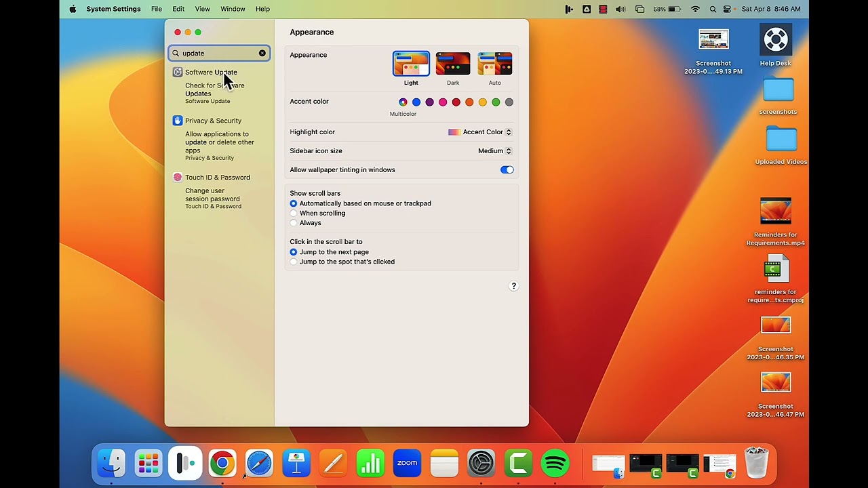Select the Multicolor accent color

pyautogui.click(x=403, y=102)
